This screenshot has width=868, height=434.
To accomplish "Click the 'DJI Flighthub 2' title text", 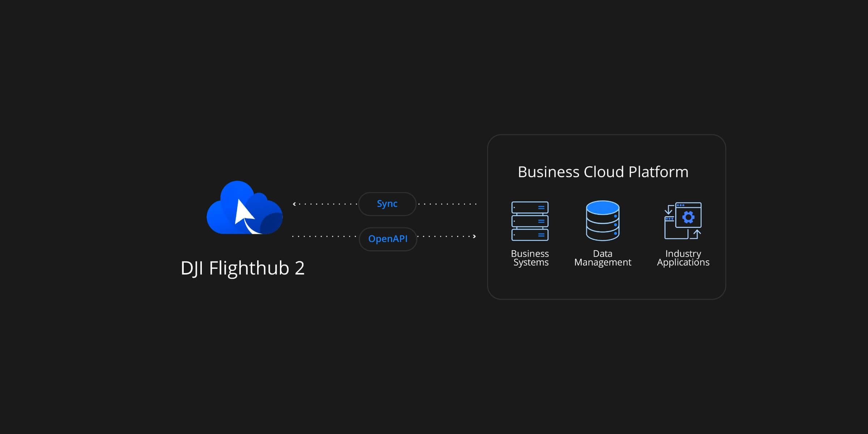I will (x=242, y=268).
